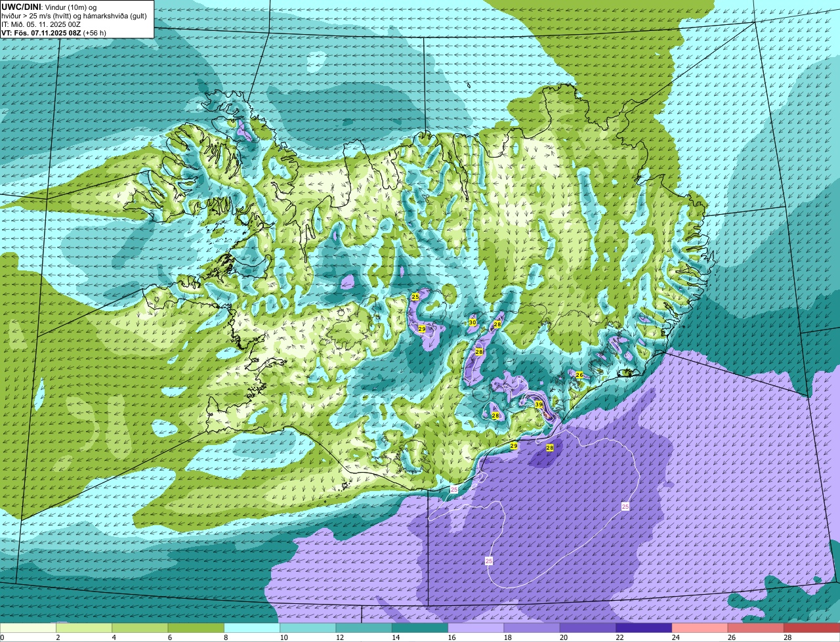Click the light lavender 16–18 legend swatch
The height and width of the screenshot is (642, 840).
476,628
